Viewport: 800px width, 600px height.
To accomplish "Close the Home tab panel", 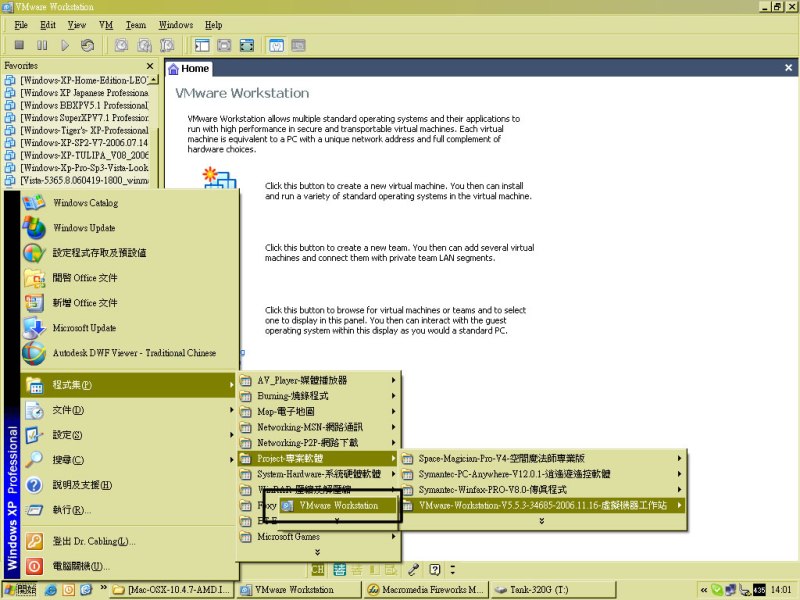I will (788, 68).
